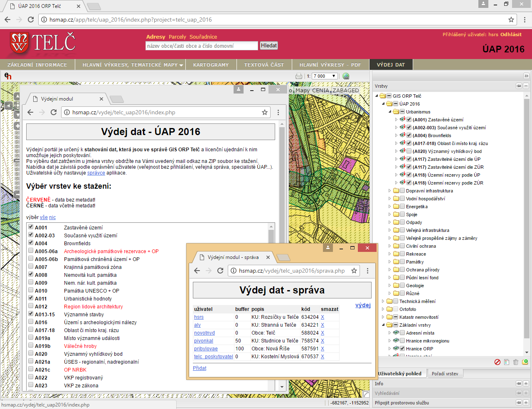Open TEXTOVÁ ČÁST menu item
This screenshot has height=409, width=532.
(264, 65)
